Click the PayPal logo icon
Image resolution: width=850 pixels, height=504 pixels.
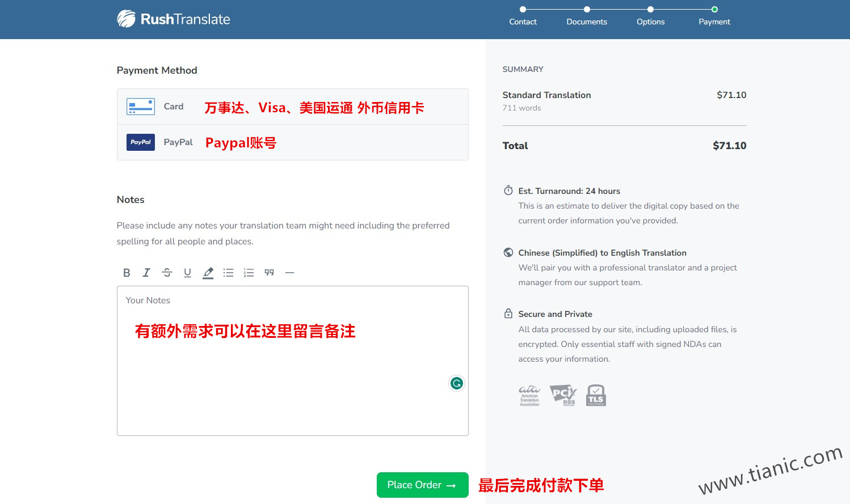point(141,142)
